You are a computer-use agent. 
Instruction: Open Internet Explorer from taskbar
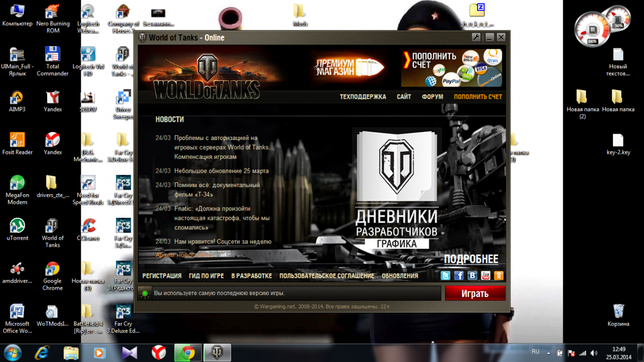point(42,353)
